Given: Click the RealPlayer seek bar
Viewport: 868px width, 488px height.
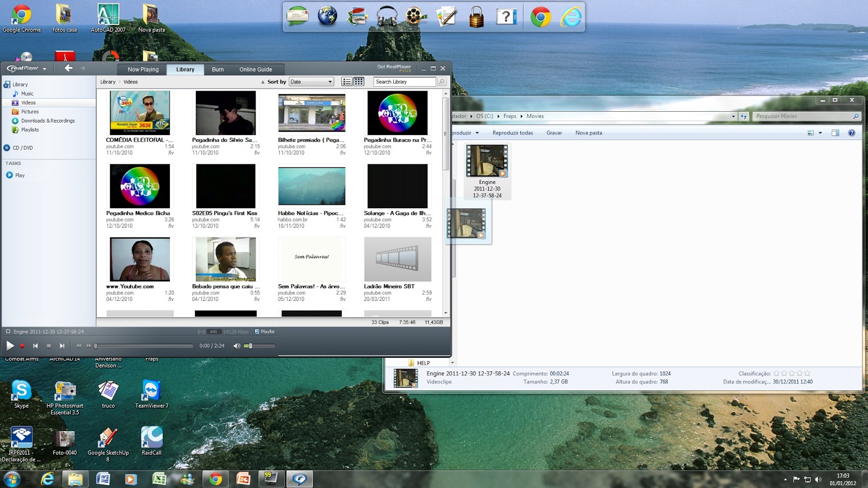Looking at the screenshot, I should pos(144,346).
